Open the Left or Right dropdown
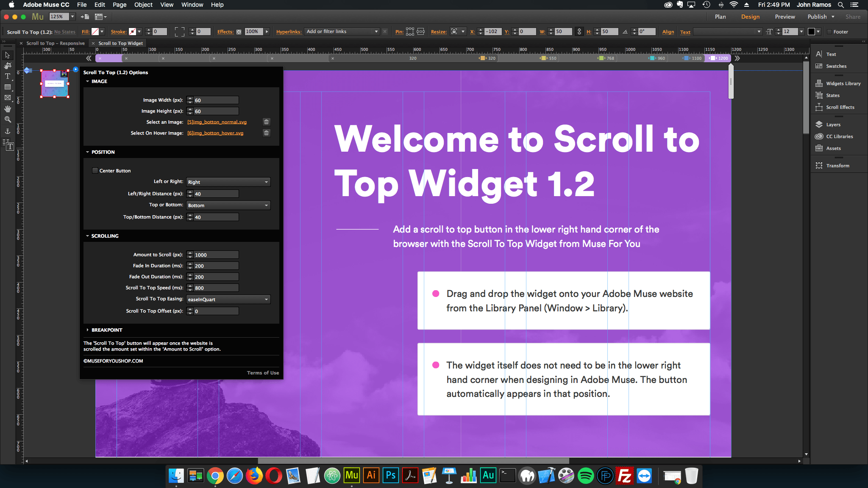The image size is (868, 488). (228, 182)
